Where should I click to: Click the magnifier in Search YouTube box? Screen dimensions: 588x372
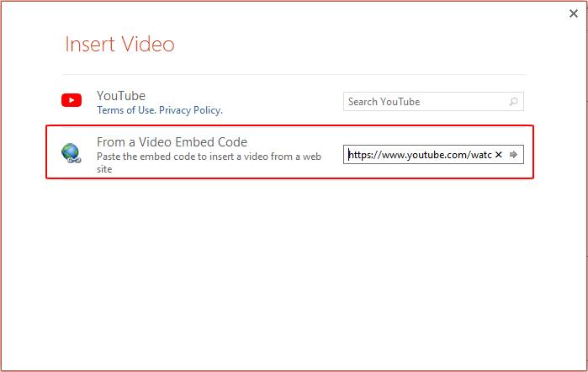(513, 101)
